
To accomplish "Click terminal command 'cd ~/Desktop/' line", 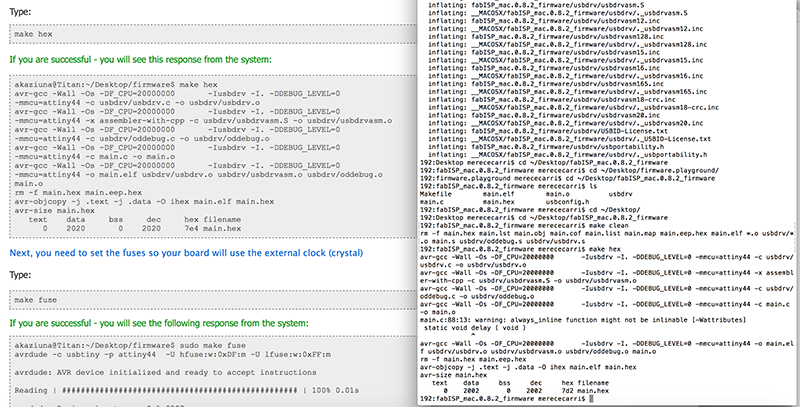I will point(530,210).
